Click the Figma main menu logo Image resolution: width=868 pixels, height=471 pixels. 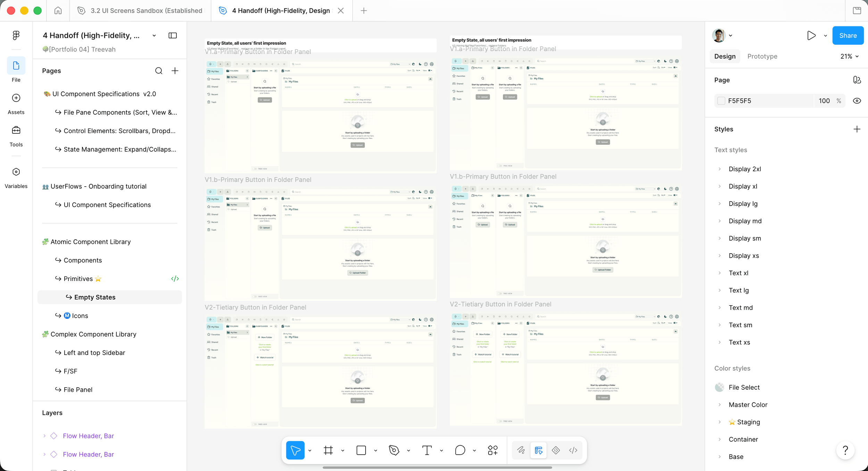point(16,35)
